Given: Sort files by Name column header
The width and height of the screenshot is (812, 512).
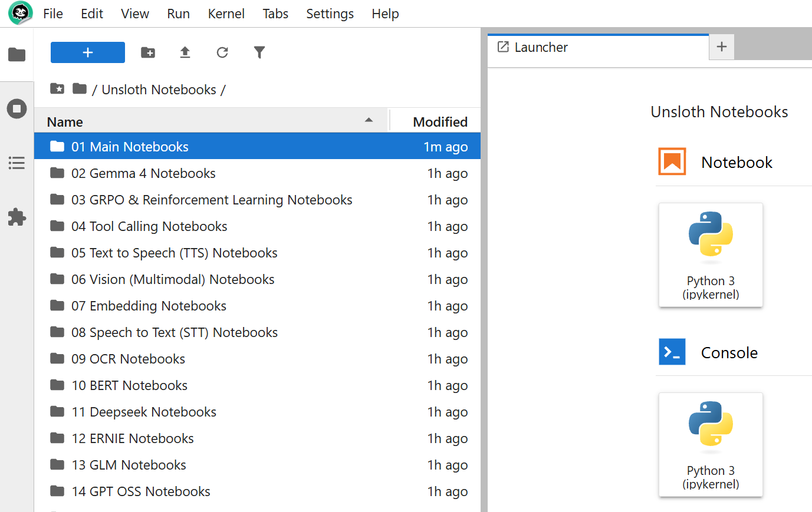Looking at the screenshot, I should 211,121.
